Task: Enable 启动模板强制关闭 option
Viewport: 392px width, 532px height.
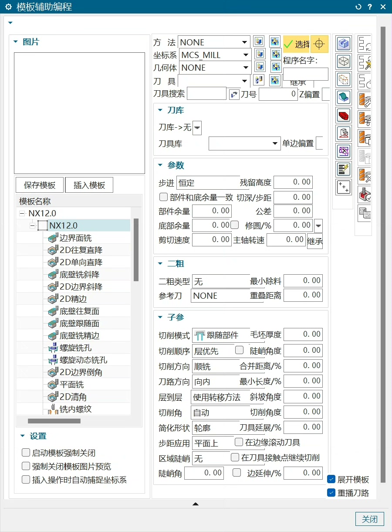Action: click(26, 453)
